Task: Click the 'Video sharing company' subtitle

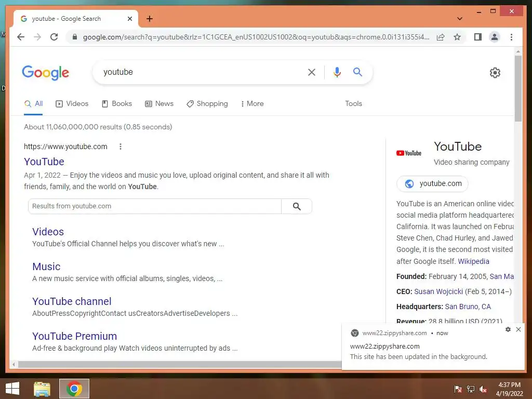Action: coord(472,162)
